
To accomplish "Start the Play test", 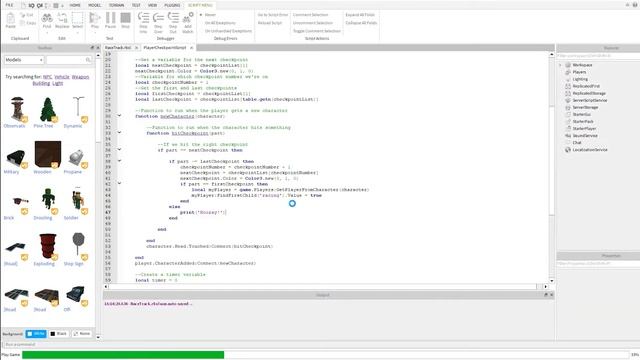I will (95, 20).
